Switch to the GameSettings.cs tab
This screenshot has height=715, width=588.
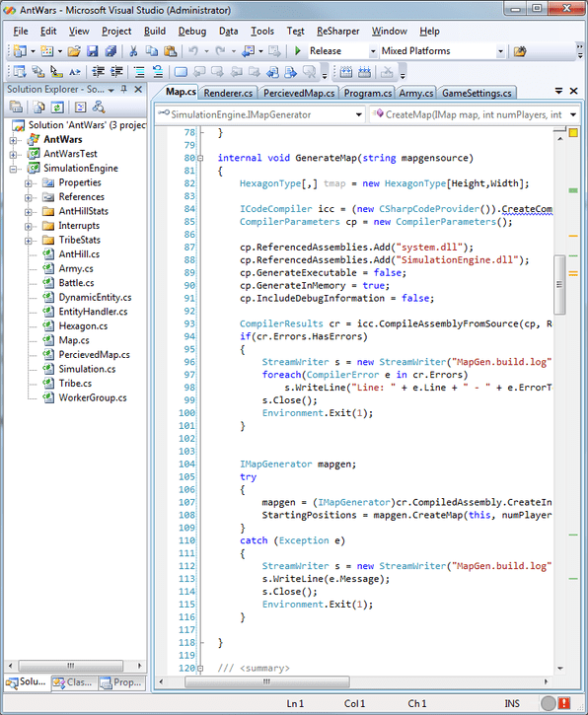477,93
